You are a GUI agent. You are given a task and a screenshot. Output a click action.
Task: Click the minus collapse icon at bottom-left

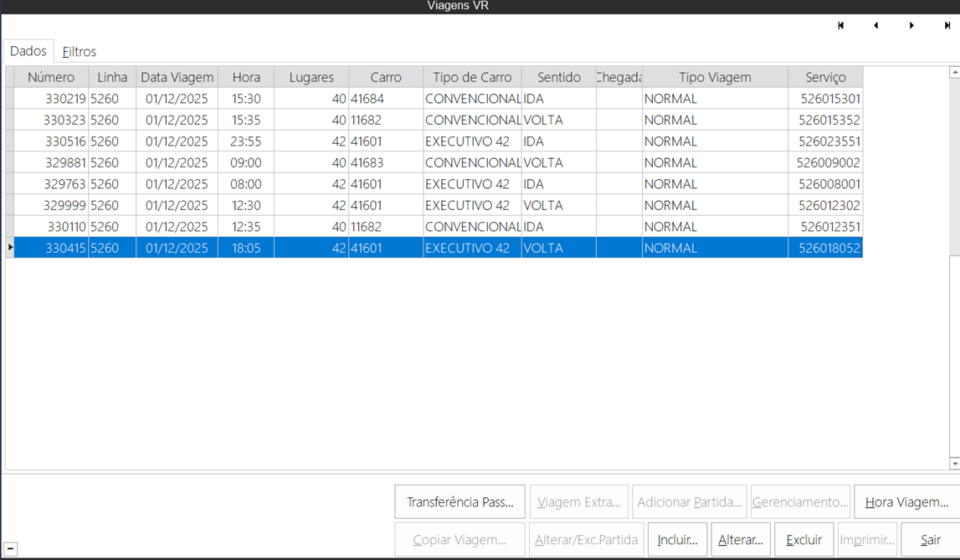(10, 549)
